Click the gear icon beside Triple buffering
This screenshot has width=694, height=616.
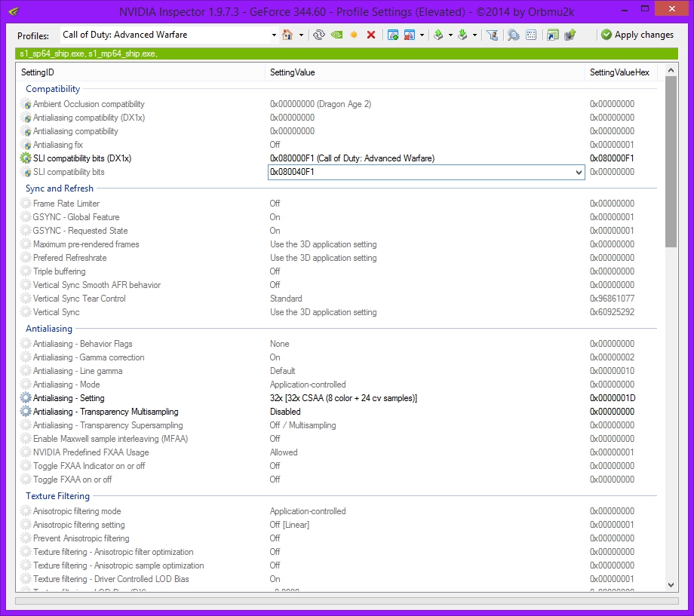pyautogui.click(x=26, y=271)
